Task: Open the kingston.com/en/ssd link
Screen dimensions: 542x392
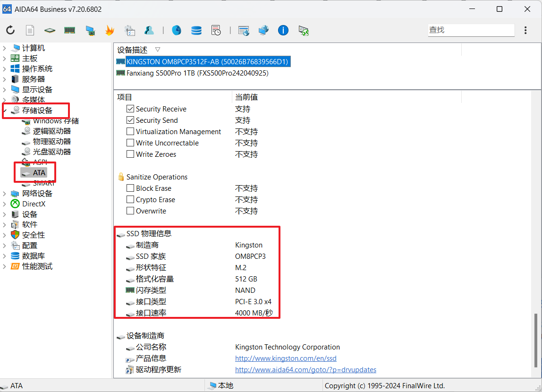Action: (286, 358)
